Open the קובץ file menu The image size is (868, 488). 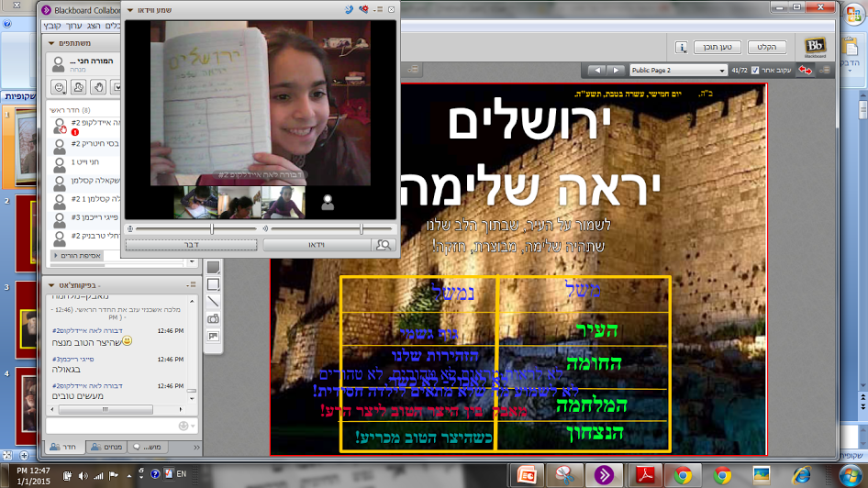51,26
